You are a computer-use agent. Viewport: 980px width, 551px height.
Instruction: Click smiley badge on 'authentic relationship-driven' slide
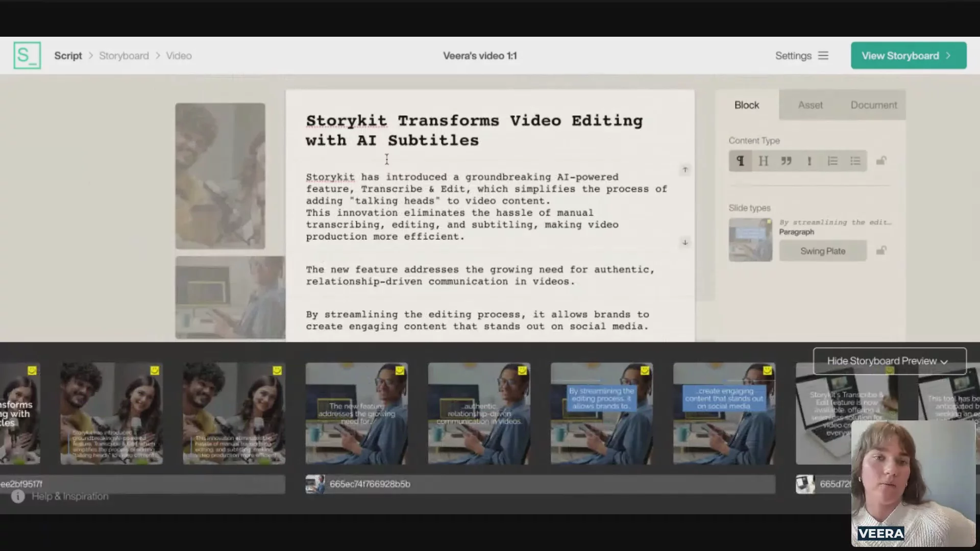pos(522,370)
